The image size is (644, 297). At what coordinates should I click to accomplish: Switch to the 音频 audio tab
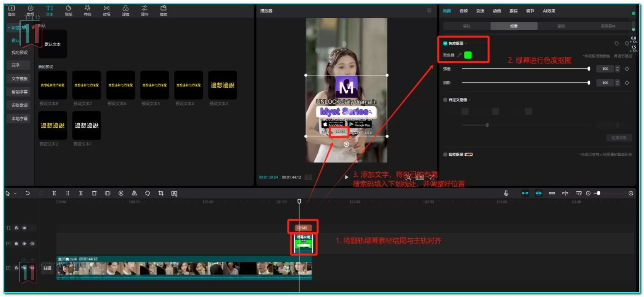(x=463, y=11)
